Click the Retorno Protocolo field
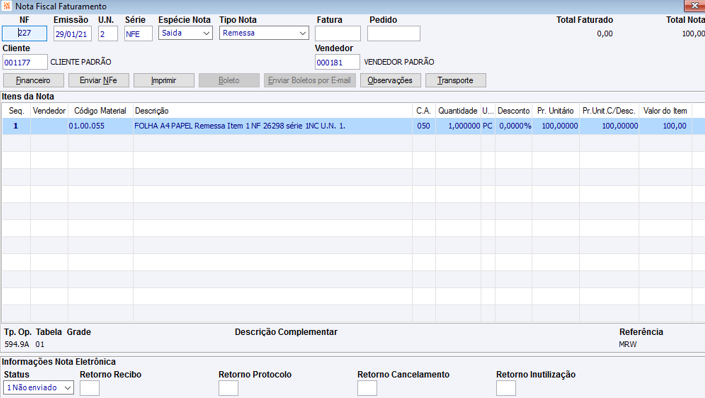The height and width of the screenshot is (398, 705). click(228, 388)
